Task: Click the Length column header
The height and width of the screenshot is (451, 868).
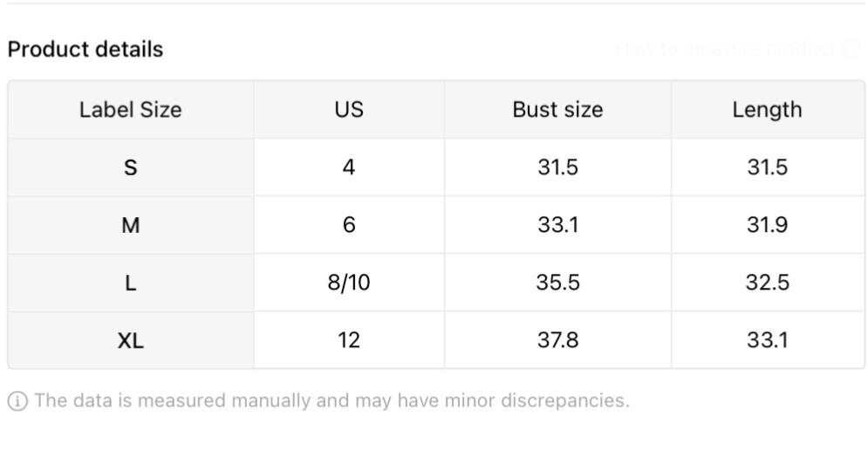Action: pyautogui.click(x=768, y=110)
